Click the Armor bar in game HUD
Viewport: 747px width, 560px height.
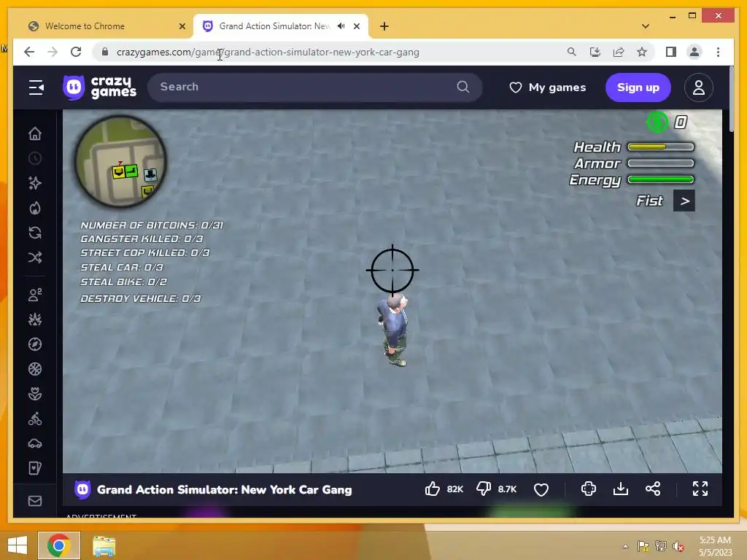pyautogui.click(x=661, y=163)
